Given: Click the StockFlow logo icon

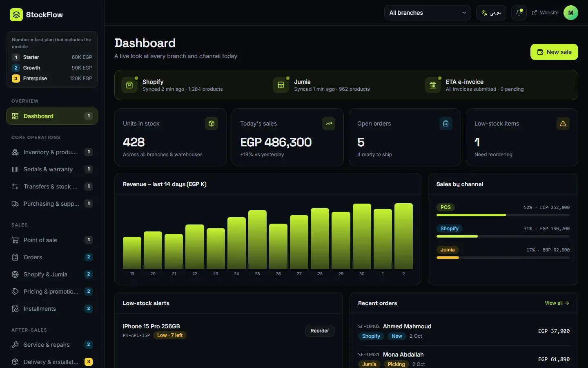Looking at the screenshot, I should coord(16,15).
